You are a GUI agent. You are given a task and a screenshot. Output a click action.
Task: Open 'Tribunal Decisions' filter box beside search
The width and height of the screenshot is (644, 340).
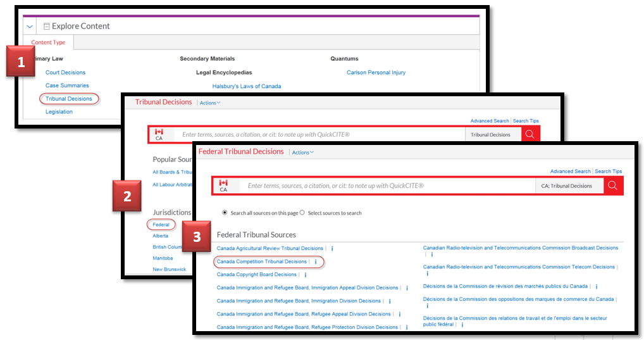click(493, 134)
